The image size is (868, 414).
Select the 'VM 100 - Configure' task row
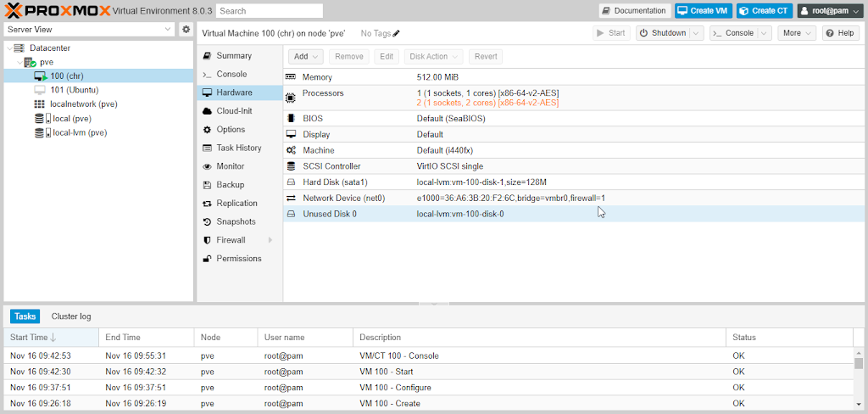(428, 388)
